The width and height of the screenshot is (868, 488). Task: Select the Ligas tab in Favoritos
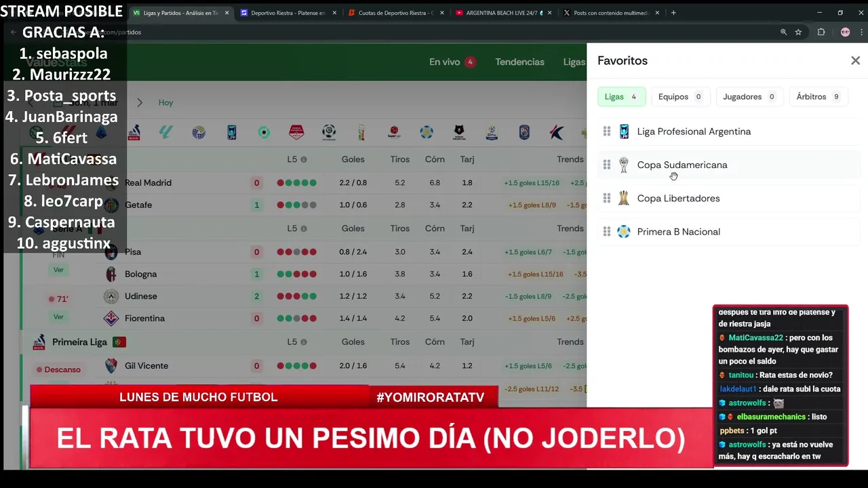621,97
